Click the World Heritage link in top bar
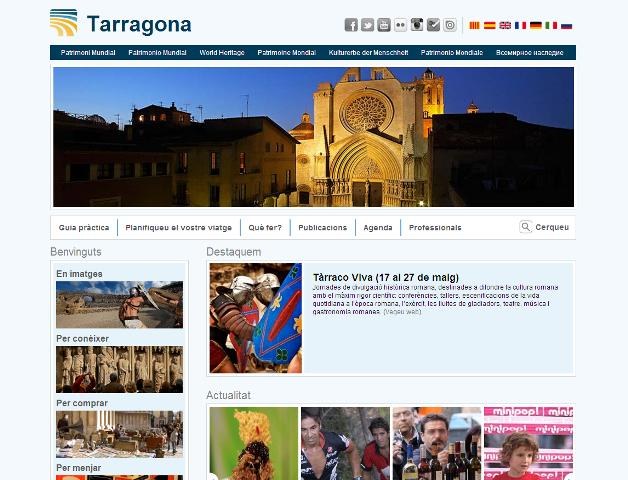The width and height of the screenshot is (628, 480). click(221, 52)
